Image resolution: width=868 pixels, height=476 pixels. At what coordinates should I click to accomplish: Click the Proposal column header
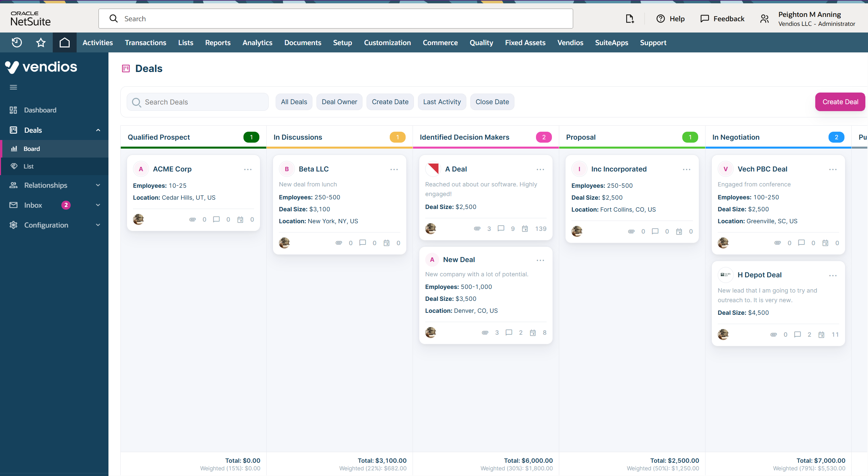coord(580,137)
